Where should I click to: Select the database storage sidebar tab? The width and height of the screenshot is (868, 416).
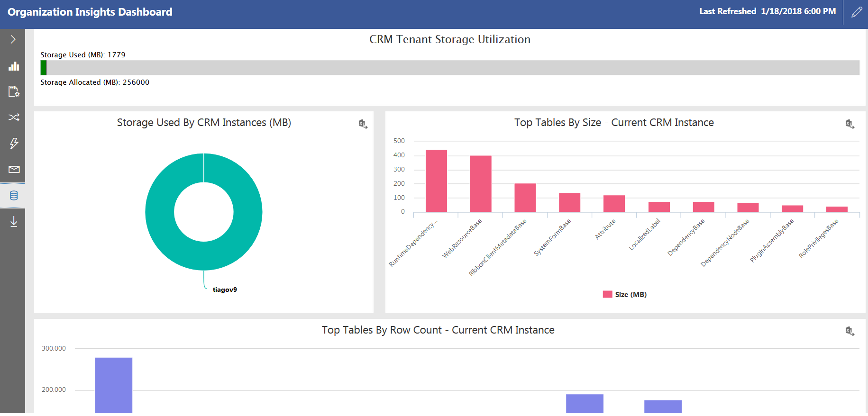(x=13, y=195)
